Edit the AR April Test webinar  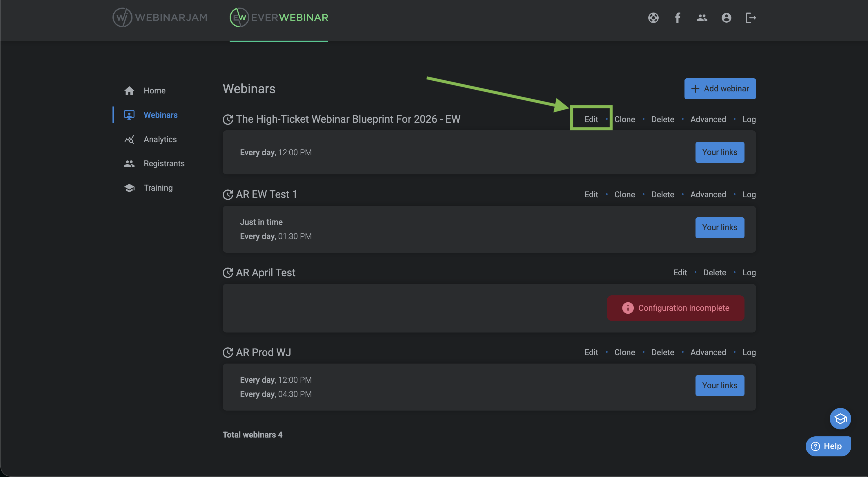click(680, 272)
